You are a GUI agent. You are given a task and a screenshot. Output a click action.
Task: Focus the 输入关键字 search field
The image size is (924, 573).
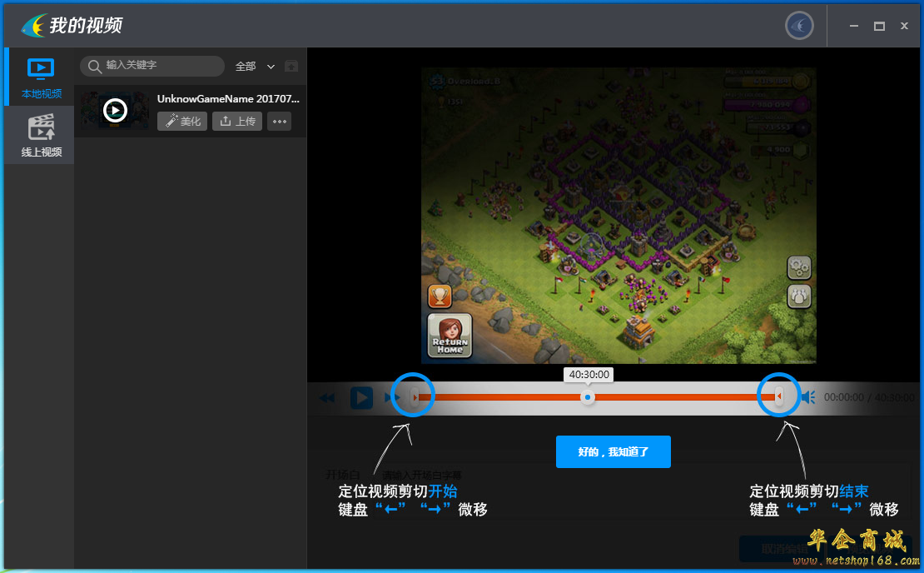[152, 66]
